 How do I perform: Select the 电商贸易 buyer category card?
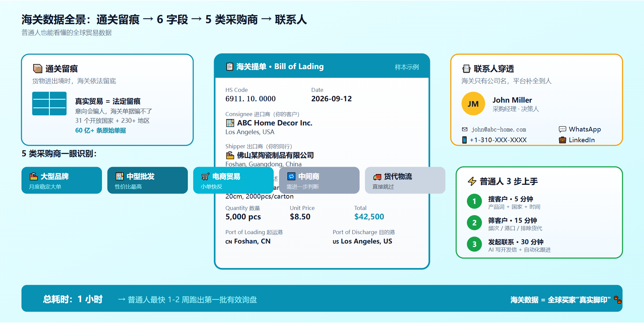(233, 180)
